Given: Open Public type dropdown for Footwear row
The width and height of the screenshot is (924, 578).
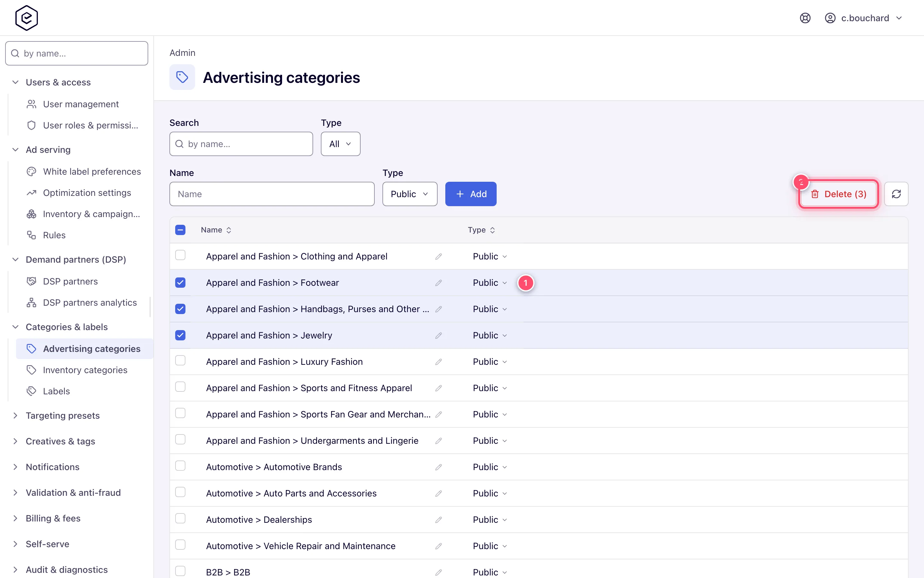Looking at the screenshot, I should (490, 283).
